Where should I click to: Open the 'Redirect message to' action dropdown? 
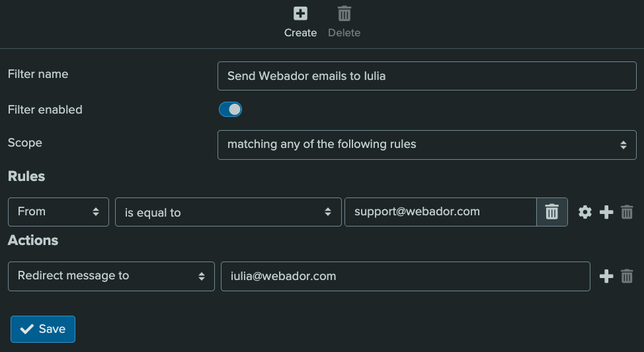pyautogui.click(x=111, y=276)
